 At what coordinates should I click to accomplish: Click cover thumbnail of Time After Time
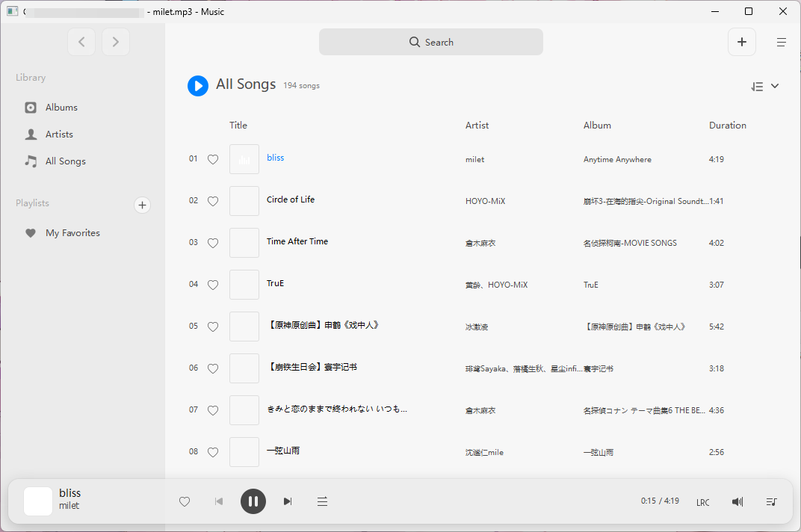(244, 244)
